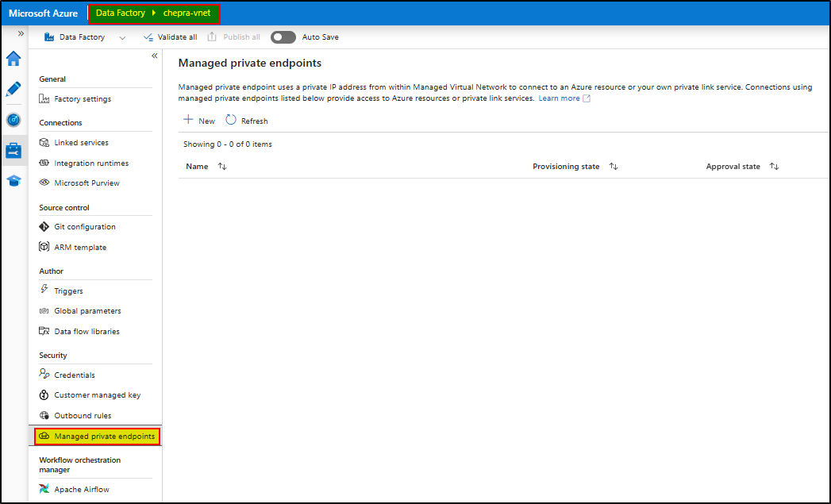
Task: Click the Data Factory breadcrumb
Action: [121, 13]
